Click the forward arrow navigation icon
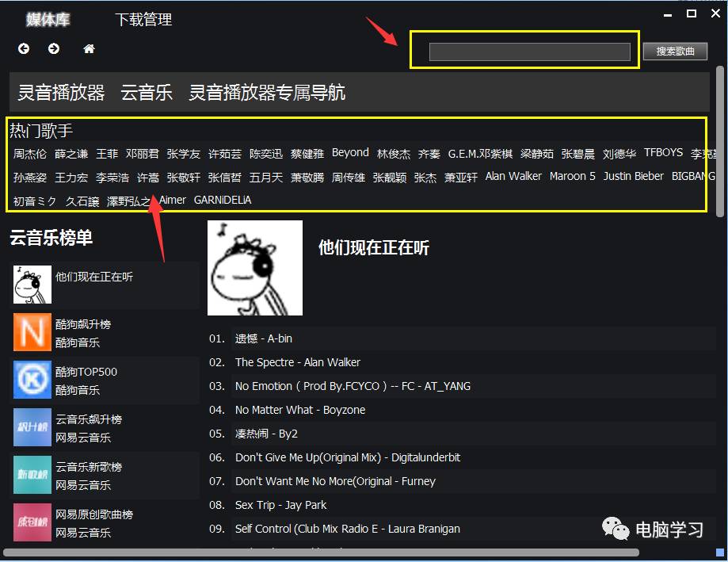The width and height of the screenshot is (728, 562). point(54,48)
